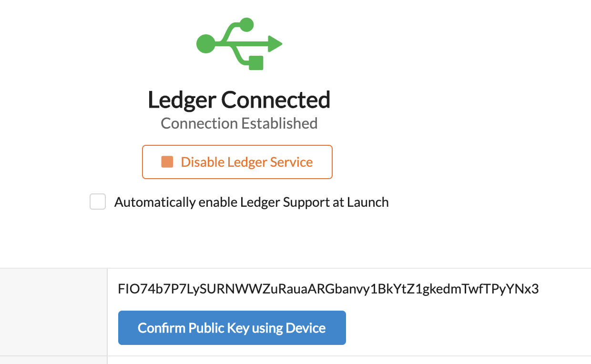Screen dimensions: 591x364
Task: Click the word 'Launch' in checkbox label
Action: pos(368,202)
